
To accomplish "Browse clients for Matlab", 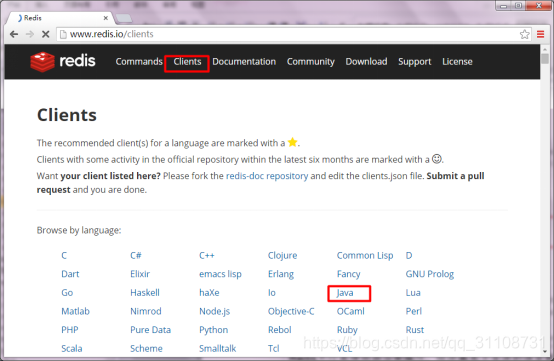I will point(75,311).
